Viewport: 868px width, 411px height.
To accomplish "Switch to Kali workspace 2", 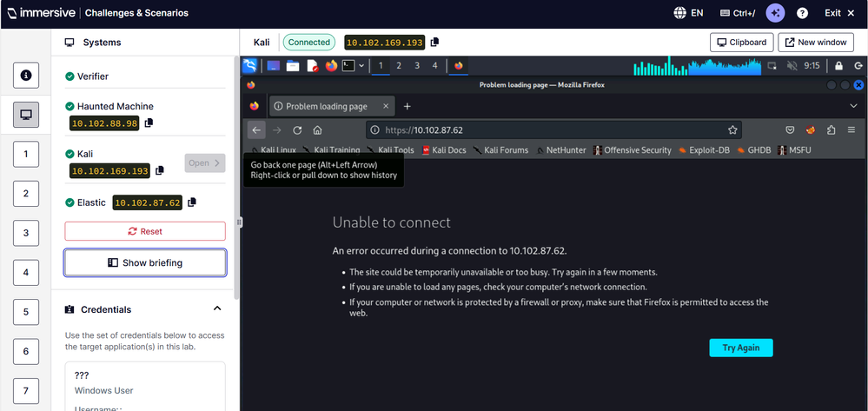I will tap(399, 65).
